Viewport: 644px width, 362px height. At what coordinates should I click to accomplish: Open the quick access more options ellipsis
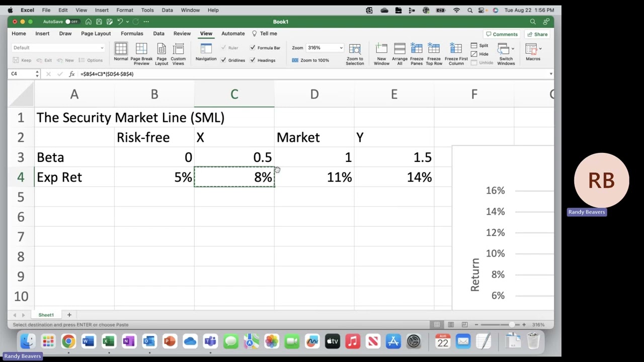click(x=146, y=22)
